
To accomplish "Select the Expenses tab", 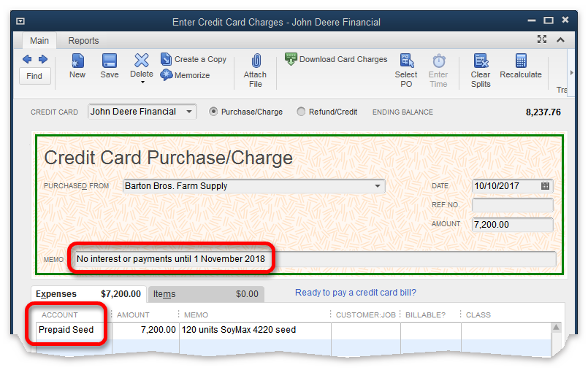I will pos(88,294).
